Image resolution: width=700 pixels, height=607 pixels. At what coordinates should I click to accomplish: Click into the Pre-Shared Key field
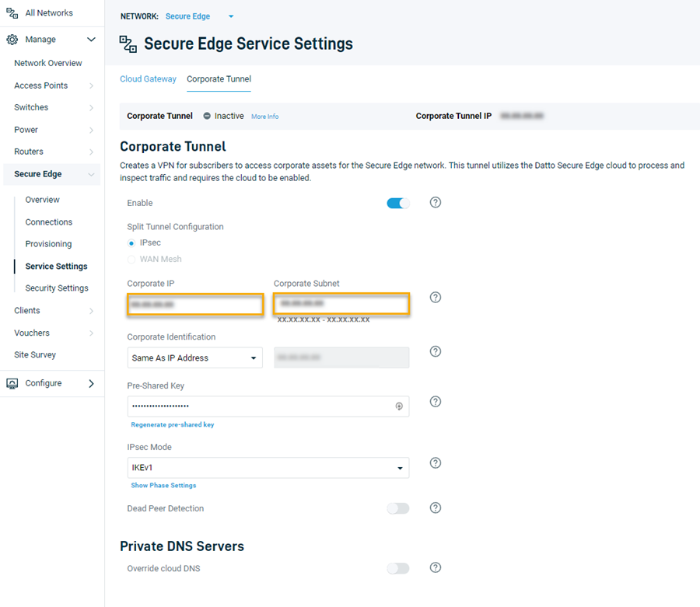pos(268,406)
